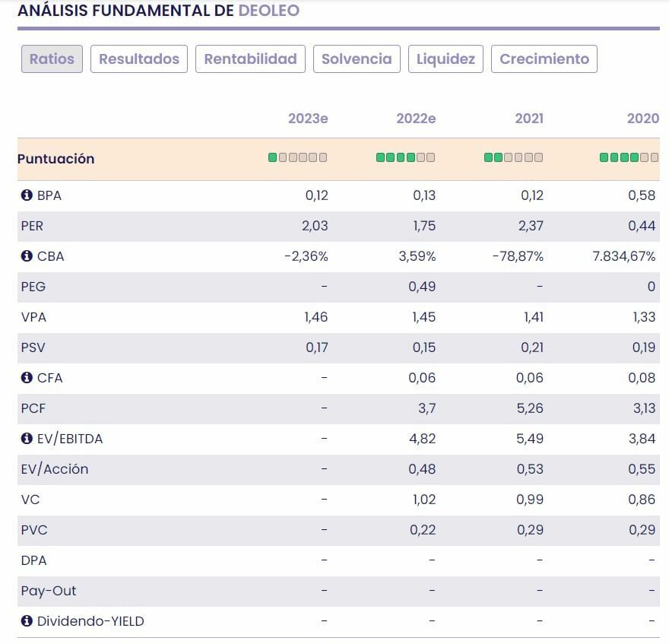Select the EV/EBITDA value 4,82
The height and width of the screenshot is (644, 669).
(423, 439)
